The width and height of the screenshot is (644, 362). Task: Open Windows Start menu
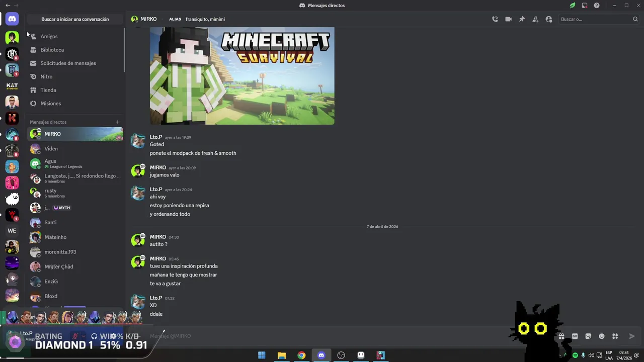click(262, 355)
